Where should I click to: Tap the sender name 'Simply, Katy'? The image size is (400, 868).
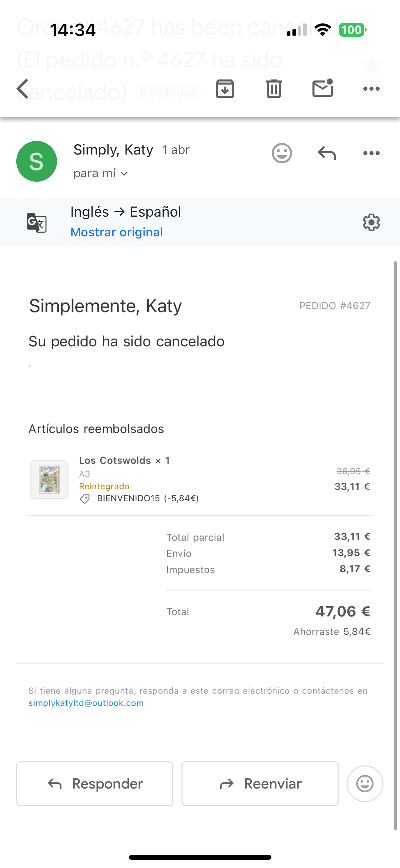113,150
